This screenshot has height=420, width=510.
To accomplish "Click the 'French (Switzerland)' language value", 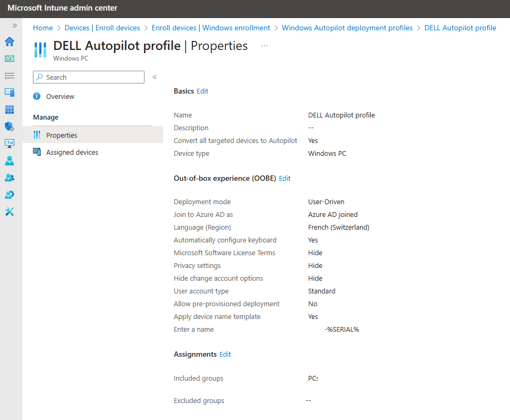I will [x=338, y=227].
